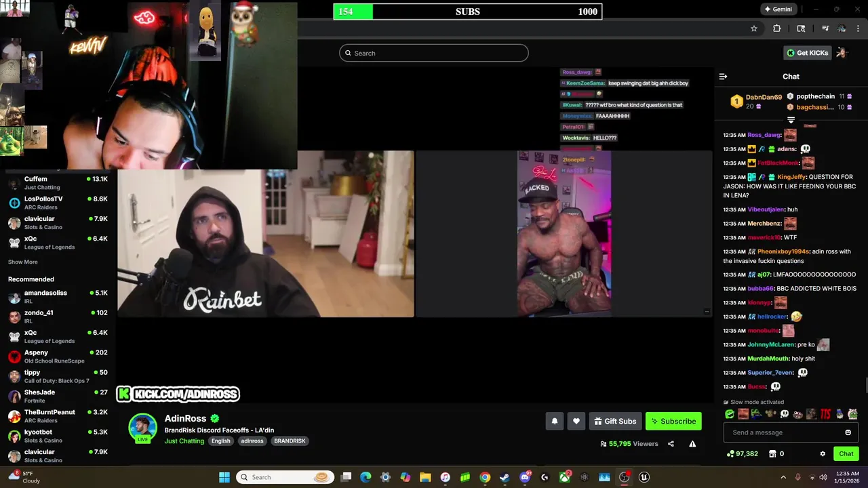Insert the red TTS emote
868x488 pixels.
(x=825, y=413)
